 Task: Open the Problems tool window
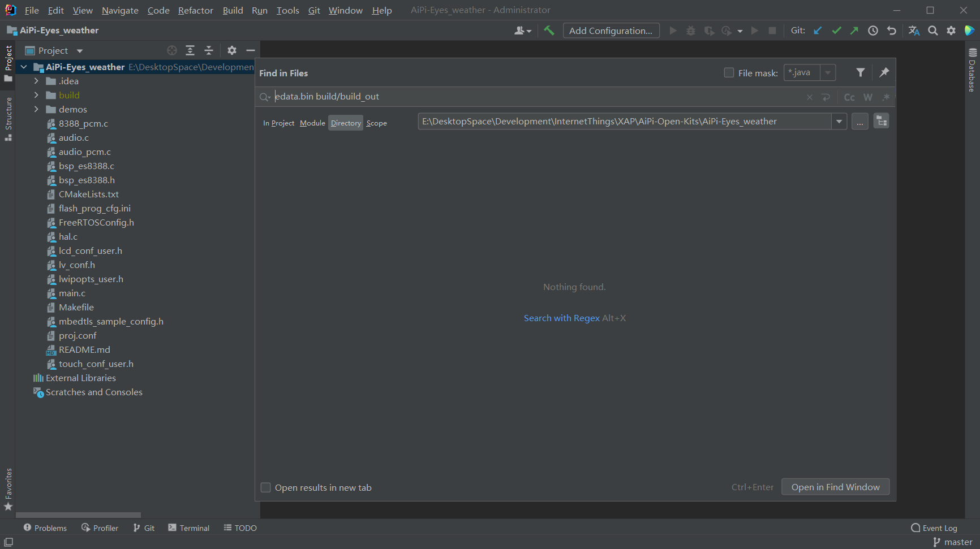[45, 528]
